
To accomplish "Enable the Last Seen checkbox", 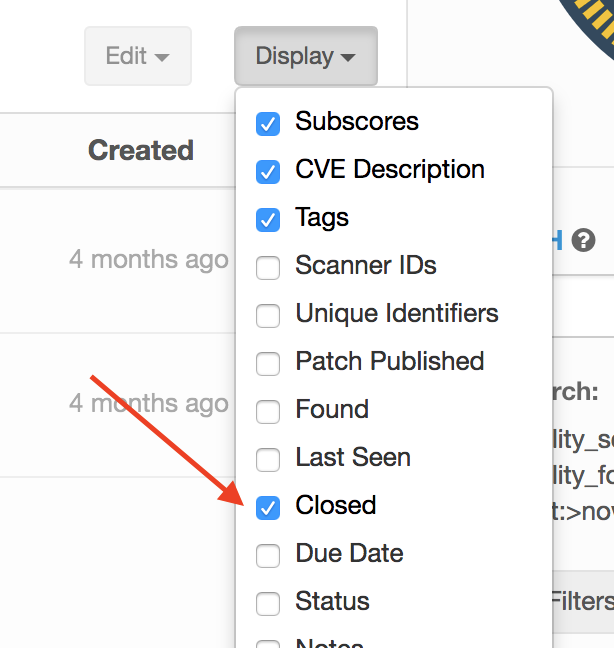I will (268, 460).
